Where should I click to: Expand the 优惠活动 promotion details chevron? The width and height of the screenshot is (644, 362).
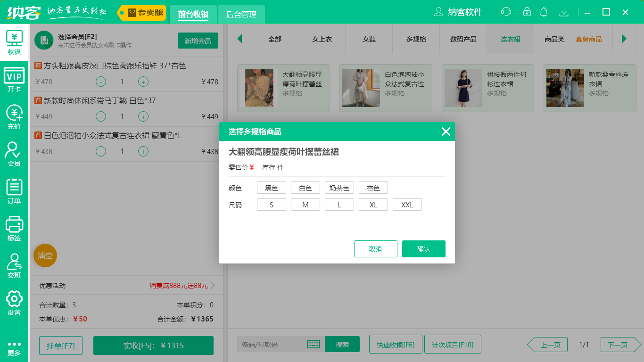point(213,285)
